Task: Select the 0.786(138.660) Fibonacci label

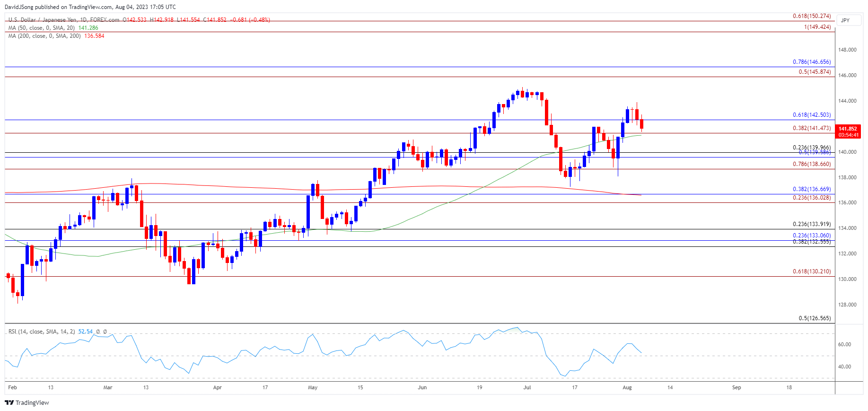Action: (812, 164)
